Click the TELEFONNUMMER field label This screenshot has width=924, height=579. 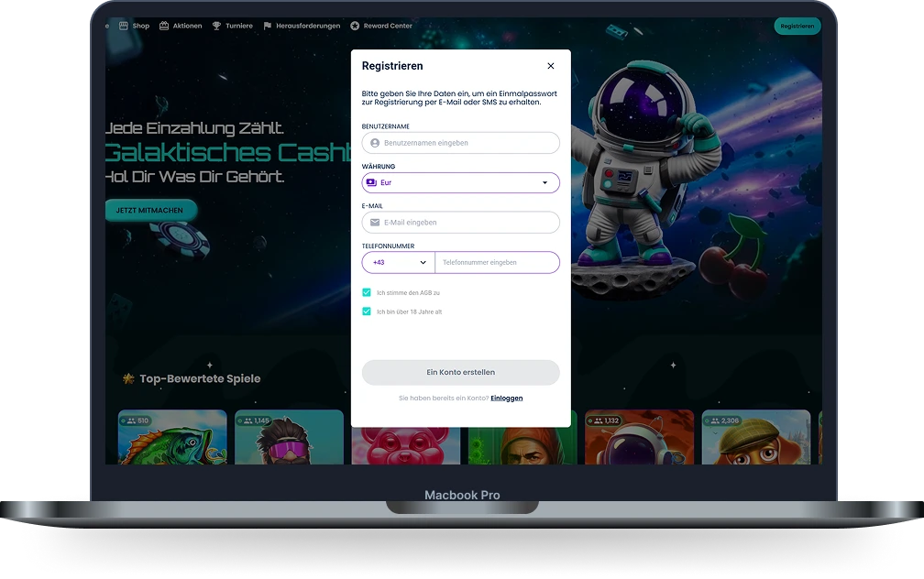coord(388,246)
